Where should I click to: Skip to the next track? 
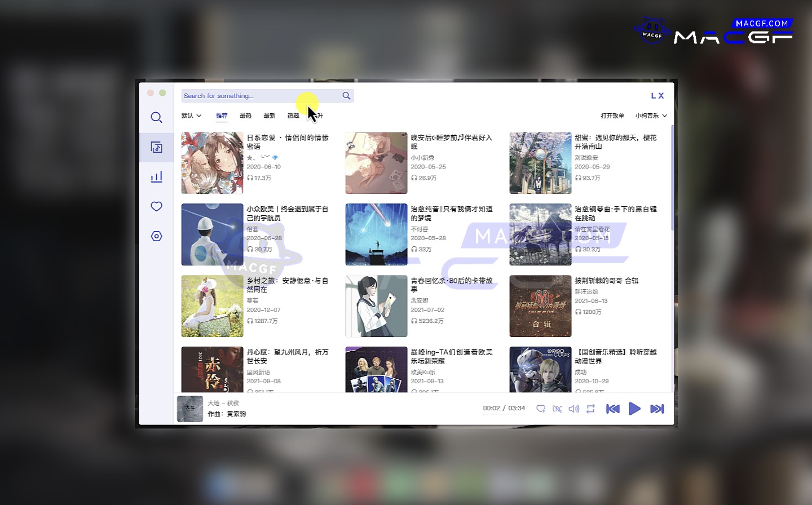657,409
